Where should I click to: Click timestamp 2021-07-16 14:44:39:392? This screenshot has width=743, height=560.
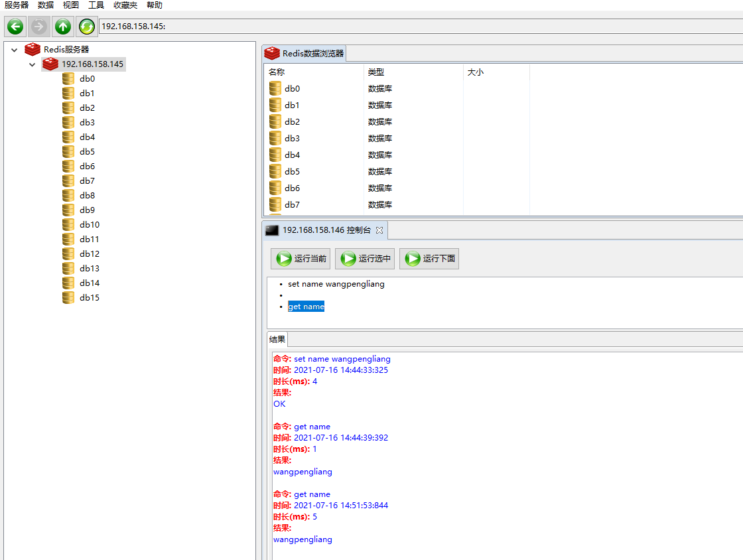pyautogui.click(x=341, y=438)
